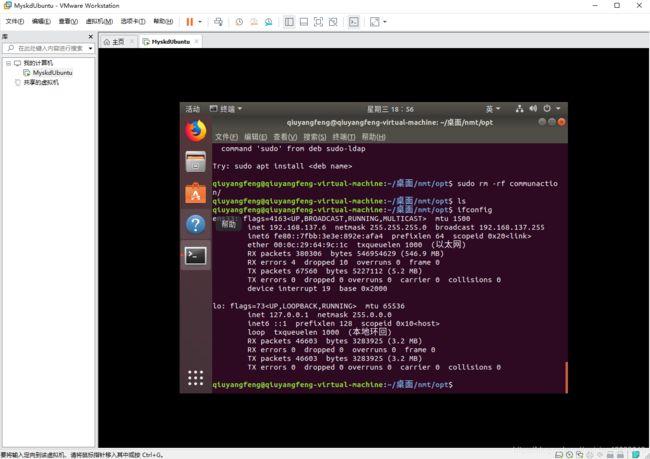The image size is (650, 459).
Task: Click the clock 星期三 18:56 in top bar
Action: tap(390, 109)
